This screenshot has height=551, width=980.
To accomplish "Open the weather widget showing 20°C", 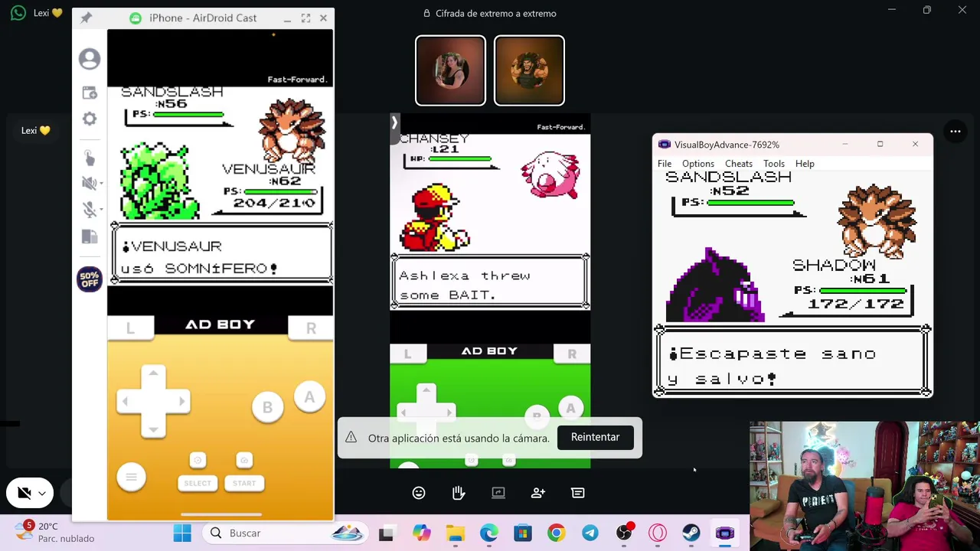I will pos(56,533).
